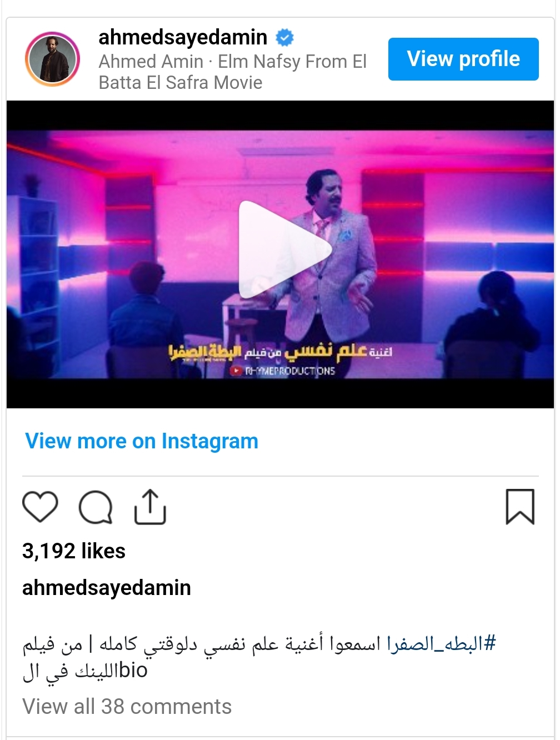560x740 pixels.
Task: Click the Arabic caption text of the post
Action: point(259,657)
